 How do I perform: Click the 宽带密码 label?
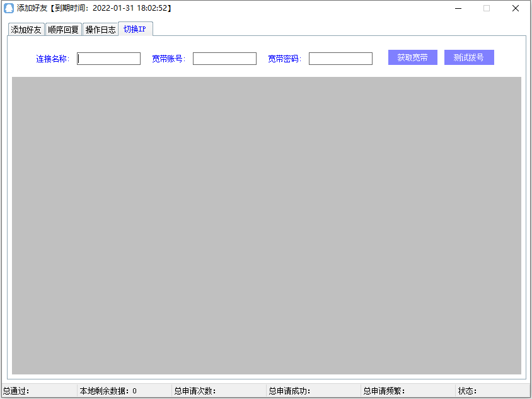(x=285, y=59)
